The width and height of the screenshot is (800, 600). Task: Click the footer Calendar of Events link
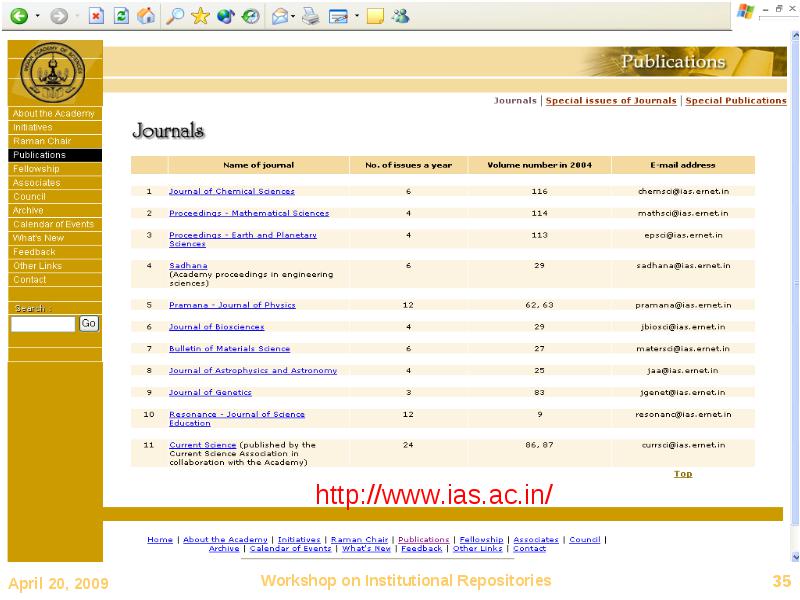point(290,548)
